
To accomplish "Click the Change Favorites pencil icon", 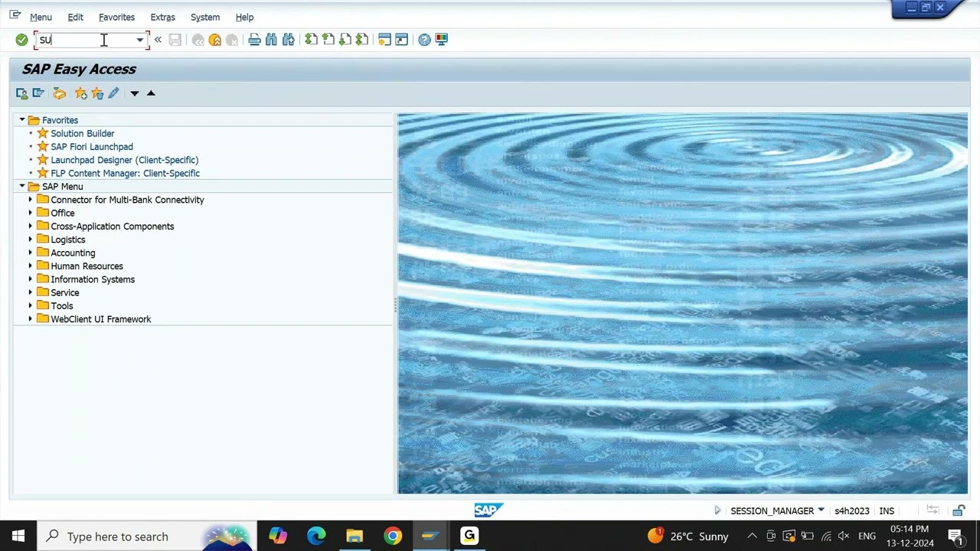I will click(113, 93).
